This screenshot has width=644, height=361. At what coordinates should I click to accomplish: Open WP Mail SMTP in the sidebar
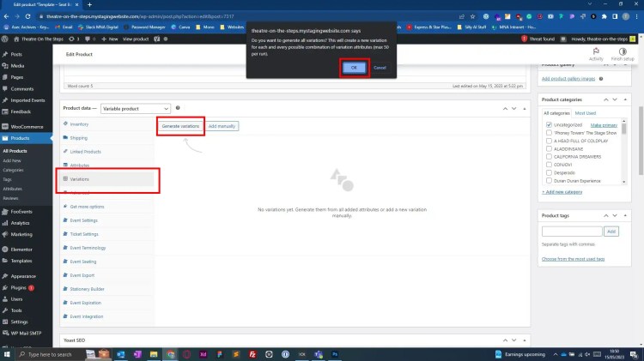click(x=26, y=333)
